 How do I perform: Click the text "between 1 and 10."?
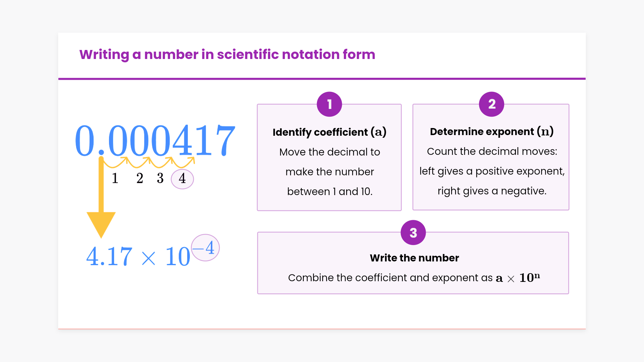(x=330, y=191)
